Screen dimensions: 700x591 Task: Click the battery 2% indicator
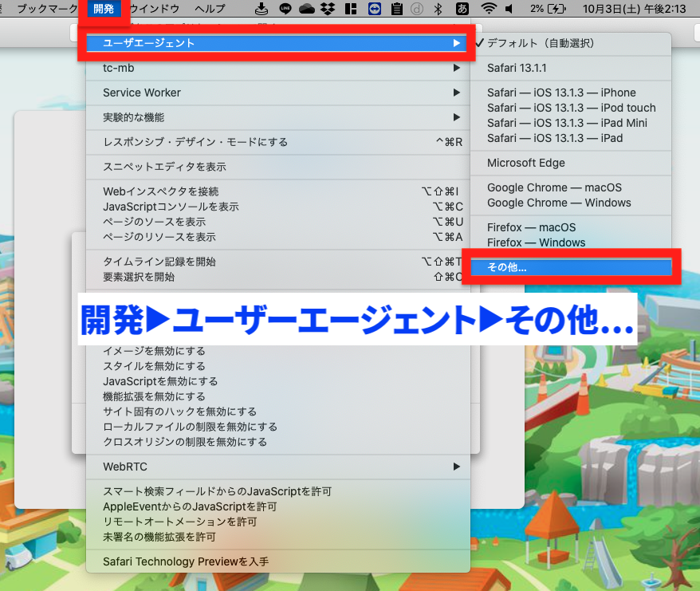click(548, 9)
